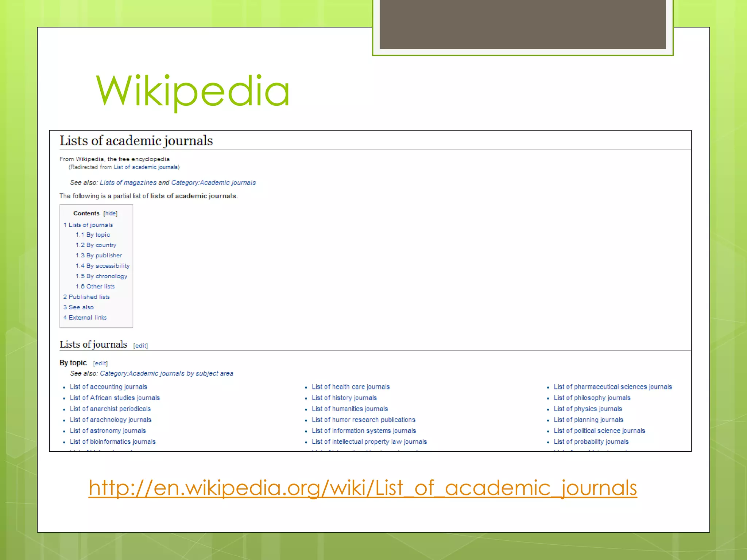Go to '1.5 By chronology' contents entry

(x=101, y=276)
